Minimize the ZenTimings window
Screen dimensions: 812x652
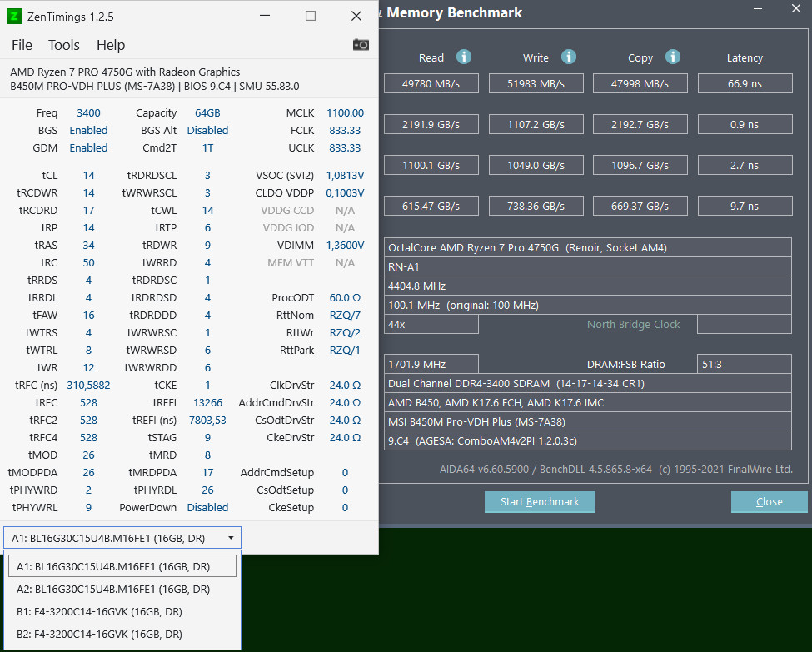[265, 16]
